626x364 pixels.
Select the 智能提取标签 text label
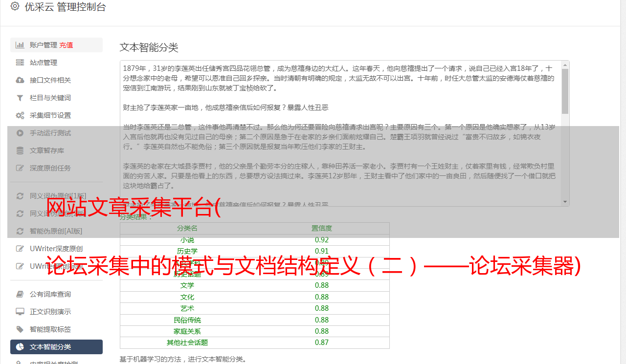50,329
